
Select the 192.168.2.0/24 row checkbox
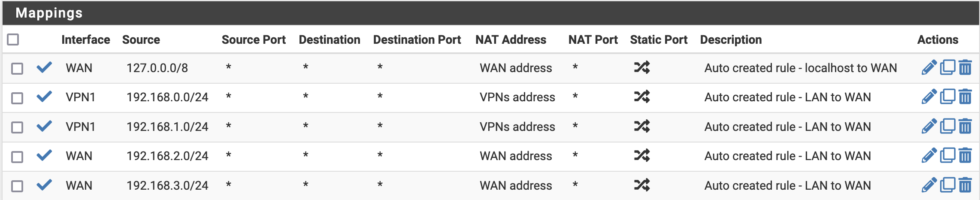tap(17, 157)
